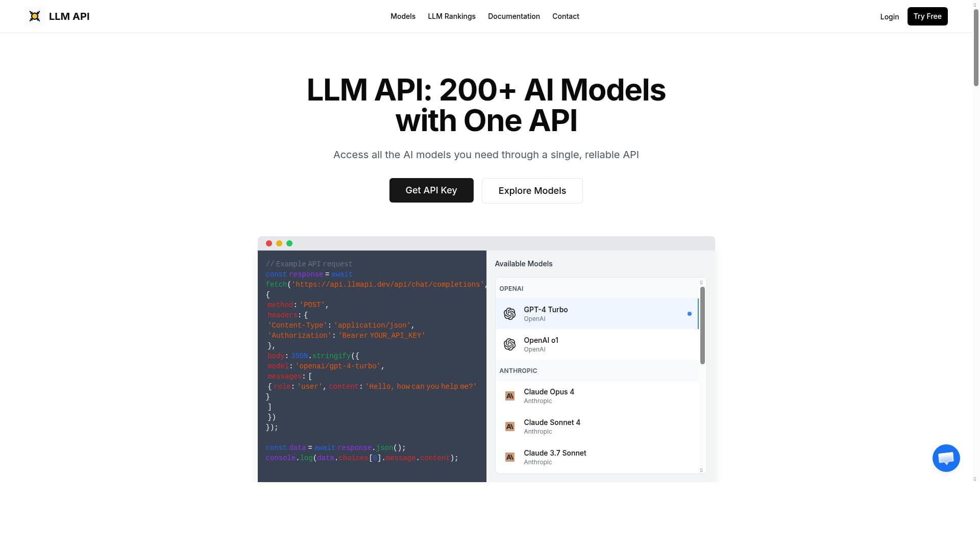Click the 'Hello, how can you help me?' string

coord(421,387)
